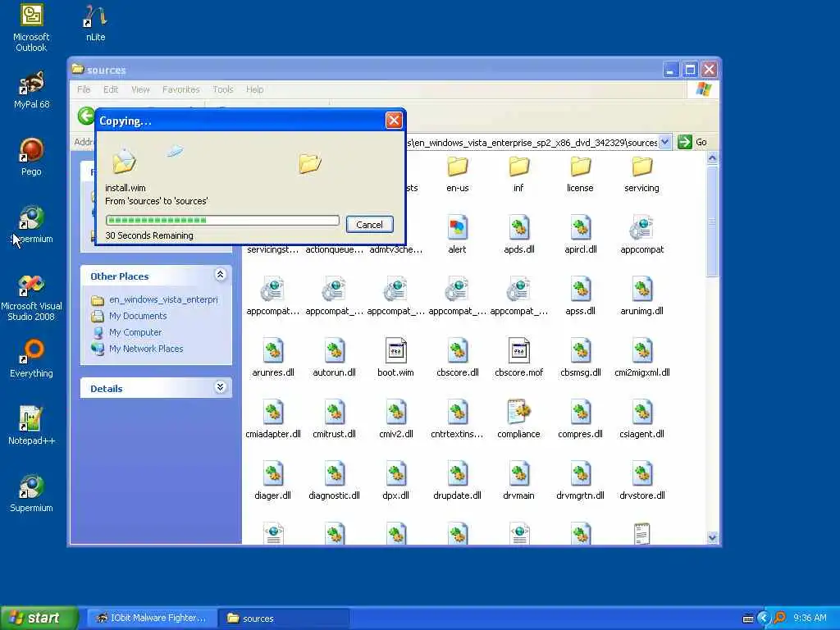Click the 9:36 AM taskbar clock
This screenshot has height=630, width=840.
pos(810,619)
